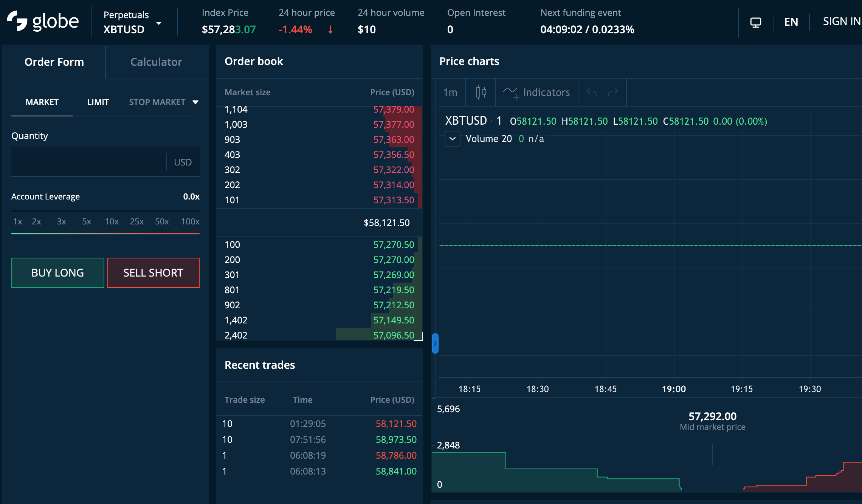This screenshot has width=862, height=504.
Task: Click the Open Interest value
Action: pos(450,29)
